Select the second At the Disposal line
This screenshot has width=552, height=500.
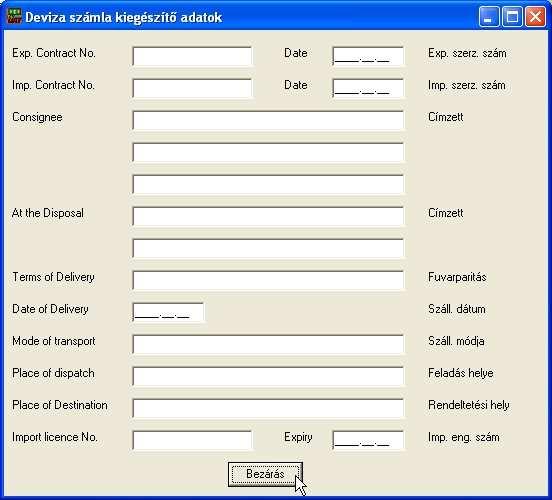(268, 248)
